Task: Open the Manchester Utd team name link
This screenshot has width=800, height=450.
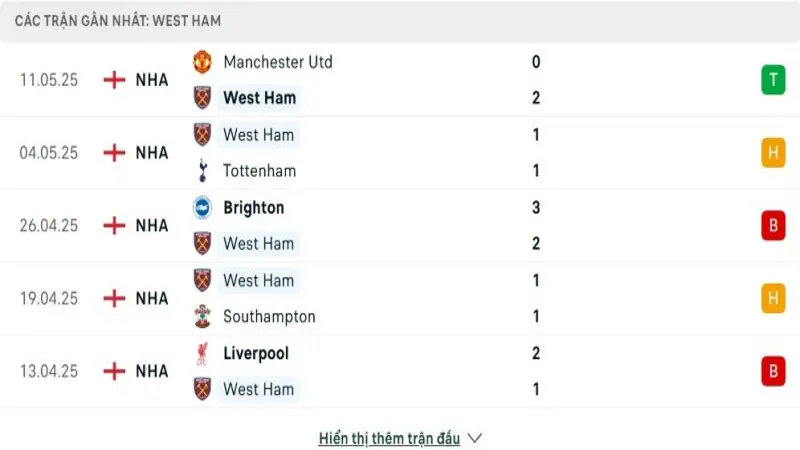Action: [277, 62]
